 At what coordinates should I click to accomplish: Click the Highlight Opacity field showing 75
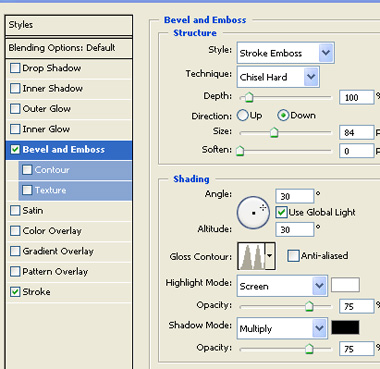pos(356,306)
